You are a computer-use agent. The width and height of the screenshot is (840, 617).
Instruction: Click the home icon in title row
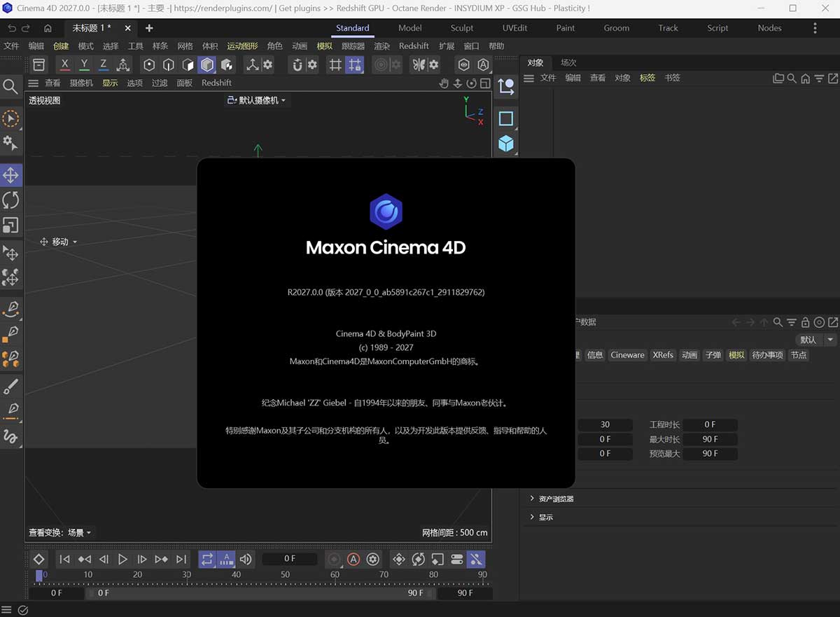coord(48,28)
